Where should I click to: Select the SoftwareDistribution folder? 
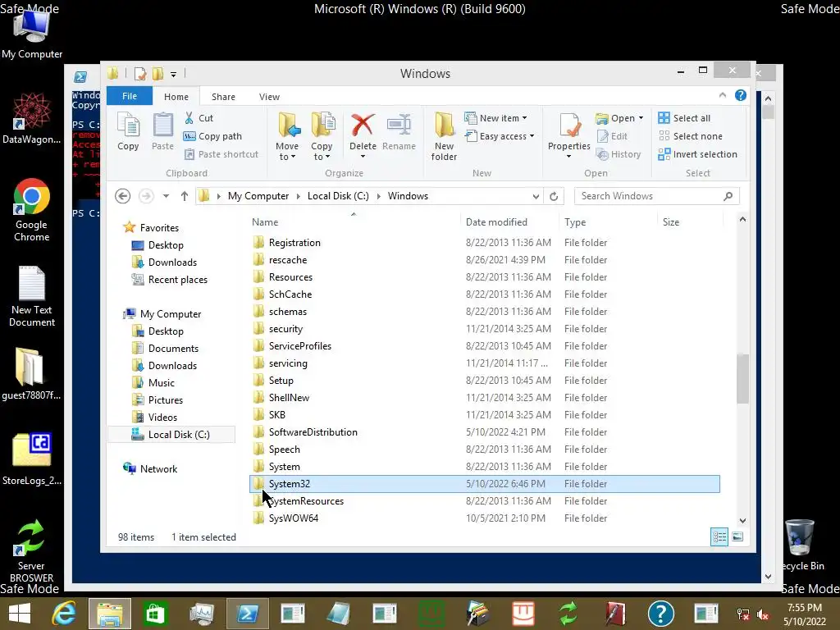tap(485, 432)
